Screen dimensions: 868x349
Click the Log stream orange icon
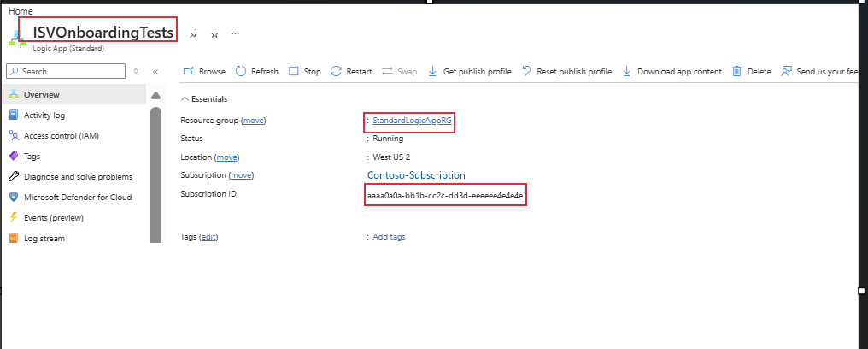coord(14,238)
